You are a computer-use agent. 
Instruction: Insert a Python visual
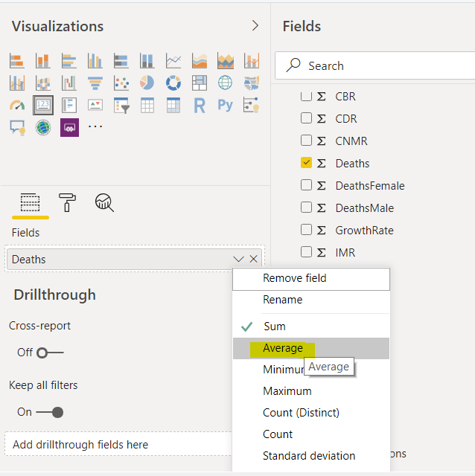click(x=225, y=106)
